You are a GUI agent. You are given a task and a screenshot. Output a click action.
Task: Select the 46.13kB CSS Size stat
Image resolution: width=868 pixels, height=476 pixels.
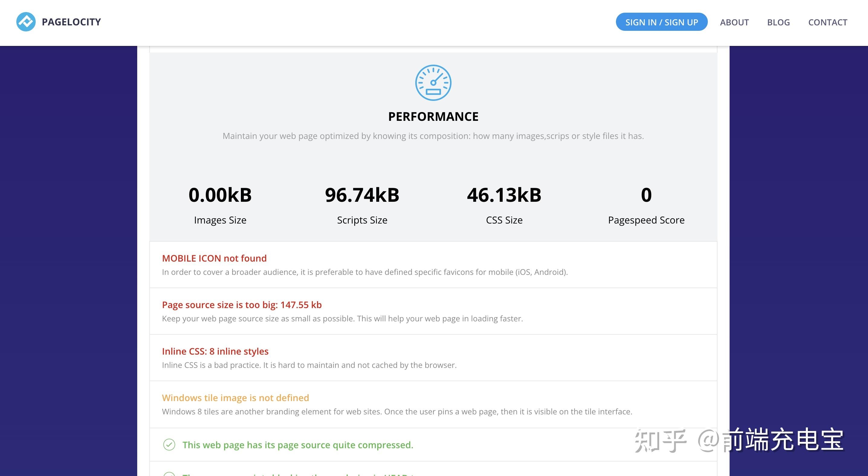[x=504, y=195]
